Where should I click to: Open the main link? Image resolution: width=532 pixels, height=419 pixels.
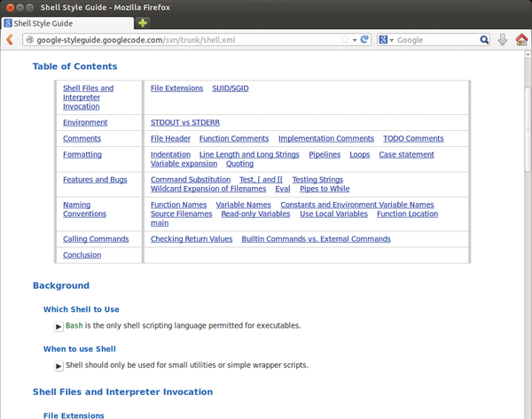[x=160, y=222]
